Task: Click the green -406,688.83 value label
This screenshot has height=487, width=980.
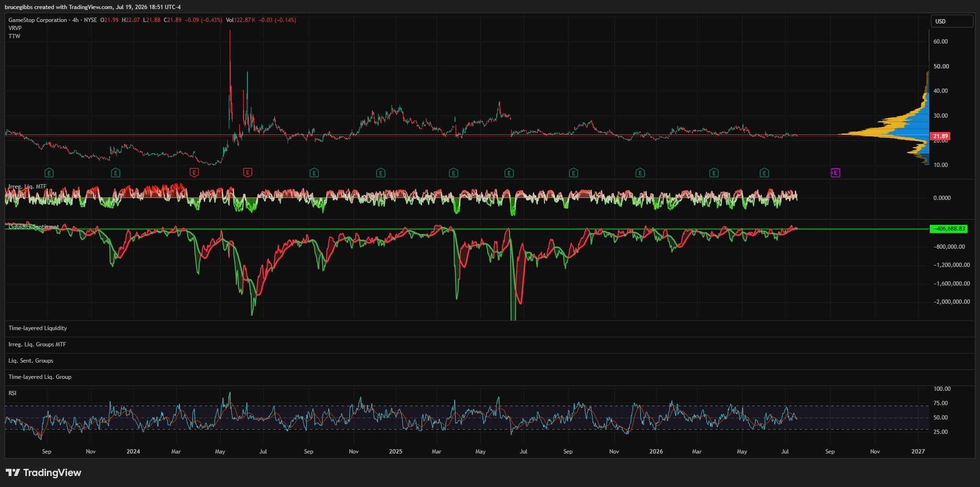Action: [948, 229]
